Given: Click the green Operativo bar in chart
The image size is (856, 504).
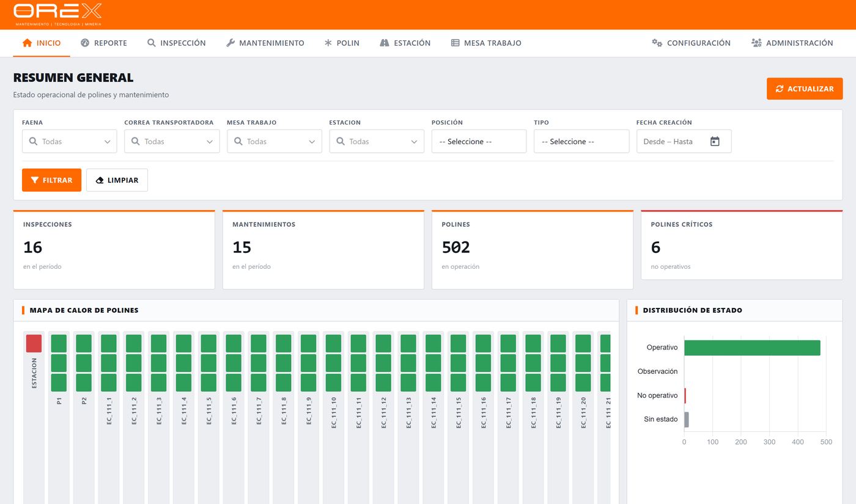Looking at the screenshot, I should 752,348.
